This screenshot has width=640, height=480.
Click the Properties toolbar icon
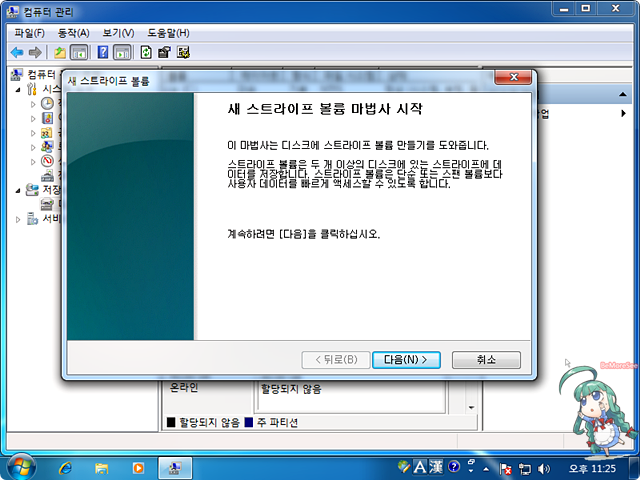tap(165, 52)
